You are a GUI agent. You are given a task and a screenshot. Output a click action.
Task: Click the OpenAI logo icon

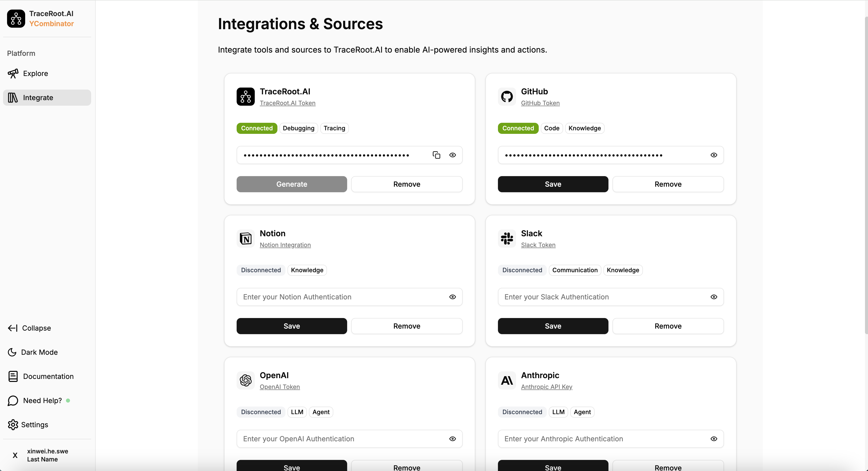[x=246, y=380]
